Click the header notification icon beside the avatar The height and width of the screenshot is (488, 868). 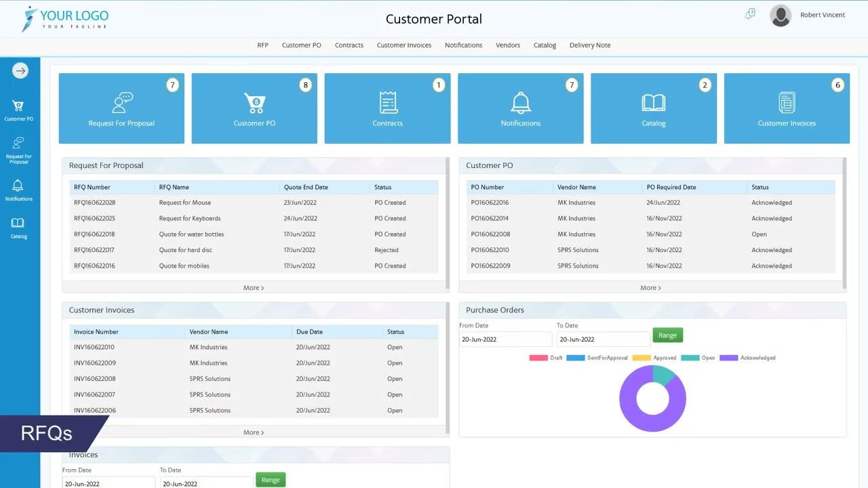pyautogui.click(x=750, y=14)
